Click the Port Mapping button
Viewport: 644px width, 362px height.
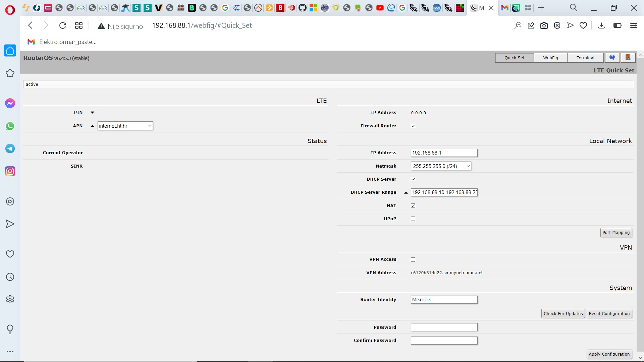tap(616, 232)
